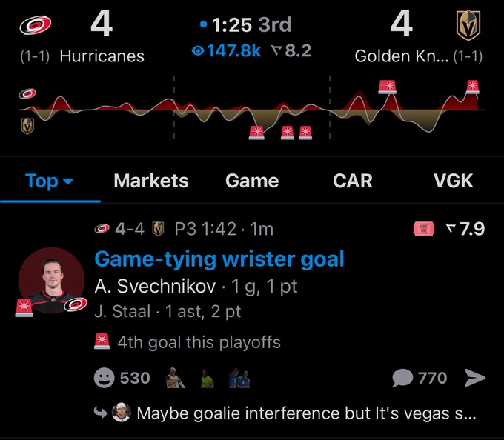Switch to the Game tab
504x440 pixels.
[x=252, y=181]
